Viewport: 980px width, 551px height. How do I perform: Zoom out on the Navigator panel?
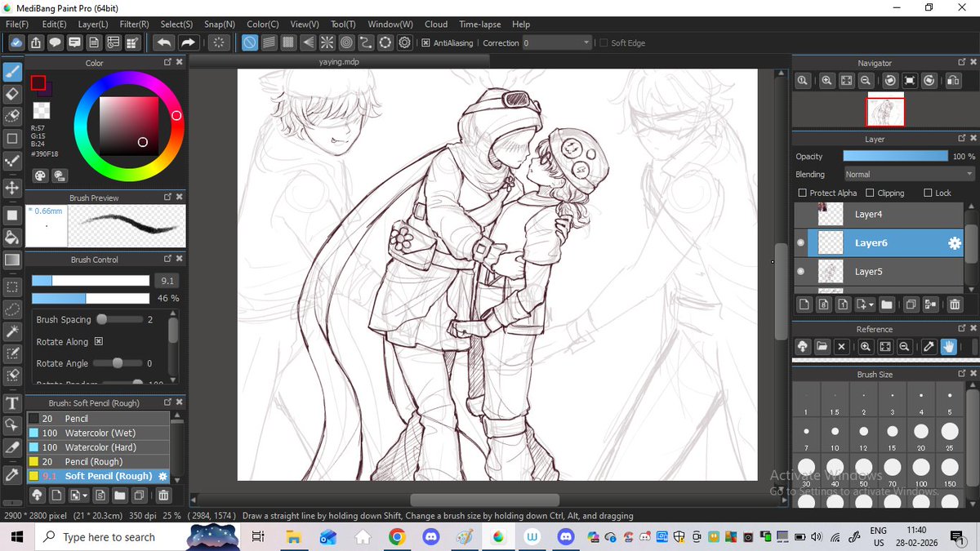(866, 81)
